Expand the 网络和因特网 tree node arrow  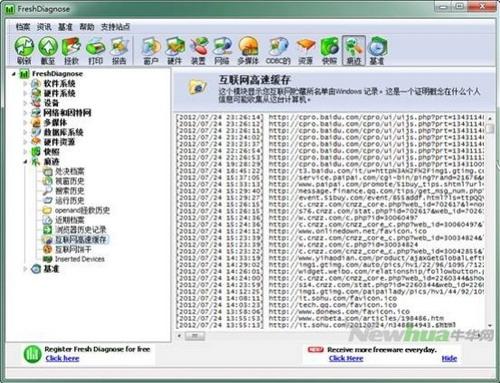click(25, 113)
